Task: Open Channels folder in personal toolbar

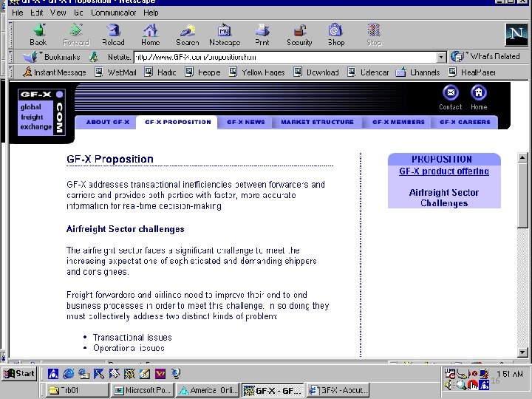Action: 417,72
